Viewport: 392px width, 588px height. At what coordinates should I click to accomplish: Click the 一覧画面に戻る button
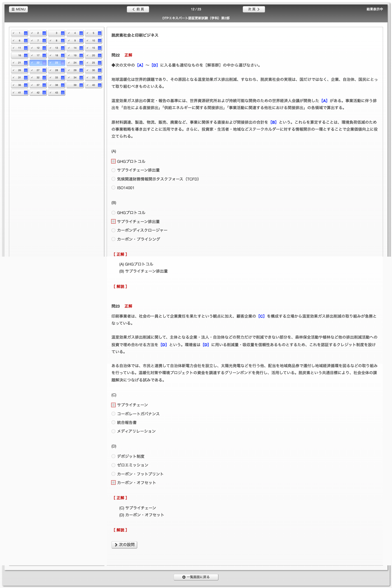click(x=196, y=577)
